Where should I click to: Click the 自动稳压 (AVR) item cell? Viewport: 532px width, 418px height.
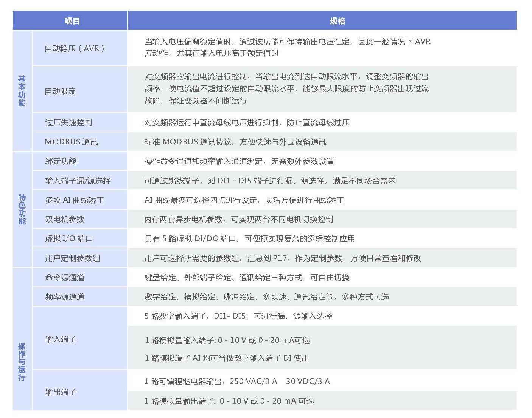click(x=75, y=48)
